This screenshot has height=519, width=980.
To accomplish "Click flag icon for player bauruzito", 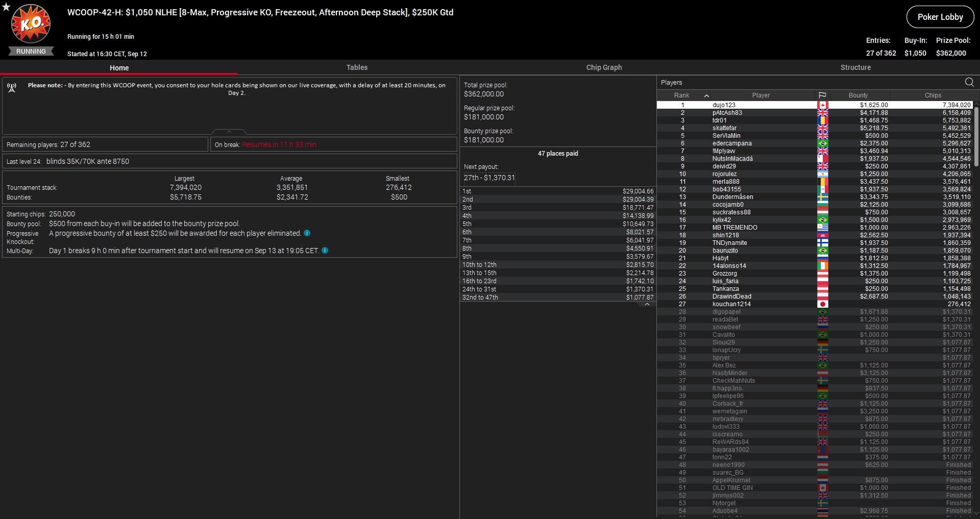I will tap(822, 251).
